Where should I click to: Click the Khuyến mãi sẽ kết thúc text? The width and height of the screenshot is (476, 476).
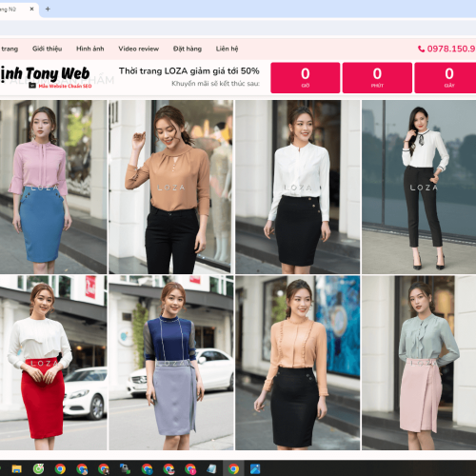click(215, 84)
